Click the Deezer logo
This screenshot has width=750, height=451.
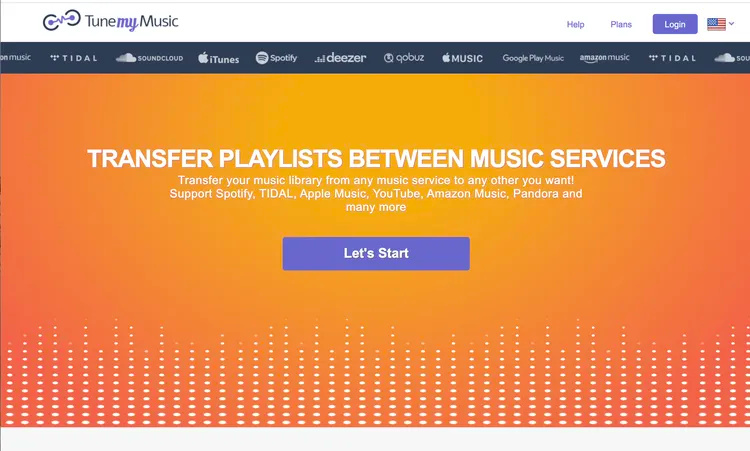pyautogui.click(x=341, y=58)
